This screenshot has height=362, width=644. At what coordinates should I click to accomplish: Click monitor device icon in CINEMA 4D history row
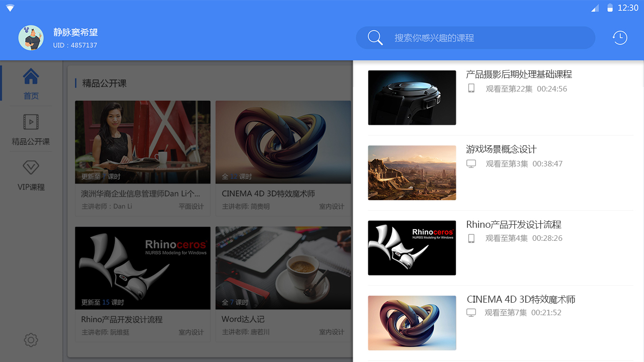pos(471,313)
